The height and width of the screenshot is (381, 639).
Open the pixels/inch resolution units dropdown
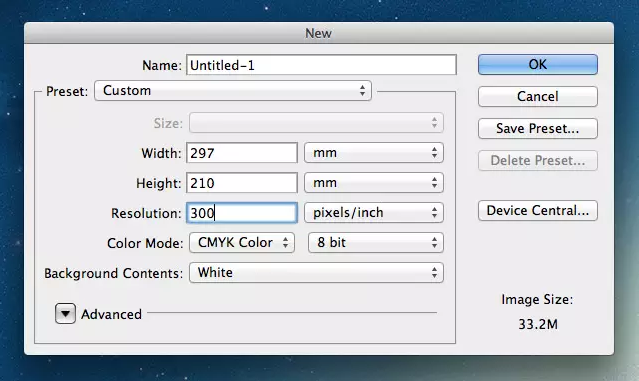click(x=374, y=213)
